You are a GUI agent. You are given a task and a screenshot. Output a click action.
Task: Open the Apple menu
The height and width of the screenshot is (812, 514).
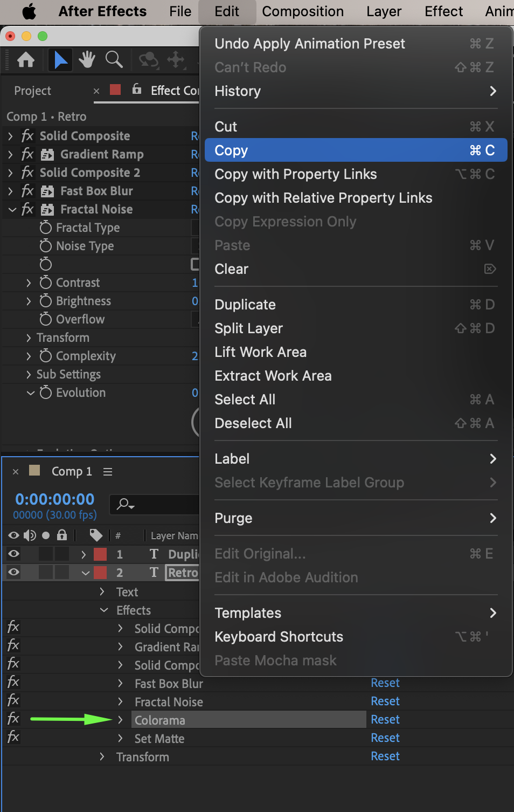pyautogui.click(x=29, y=11)
